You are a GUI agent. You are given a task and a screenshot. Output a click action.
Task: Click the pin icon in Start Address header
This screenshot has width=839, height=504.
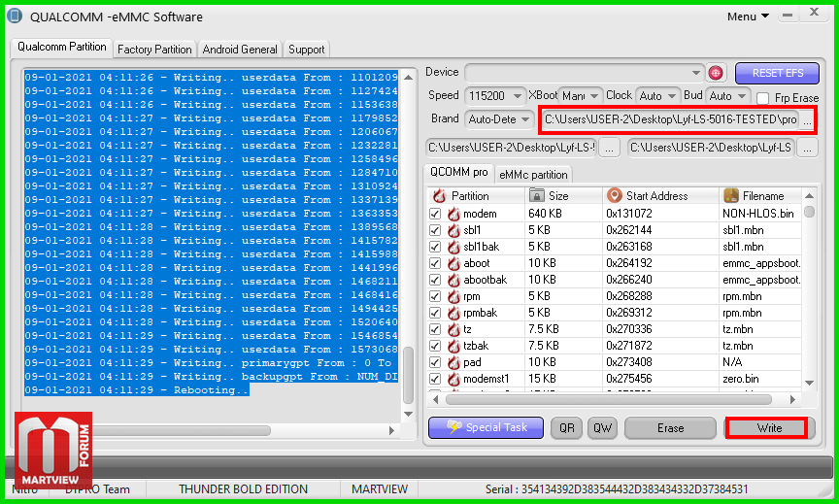tap(615, 195)
